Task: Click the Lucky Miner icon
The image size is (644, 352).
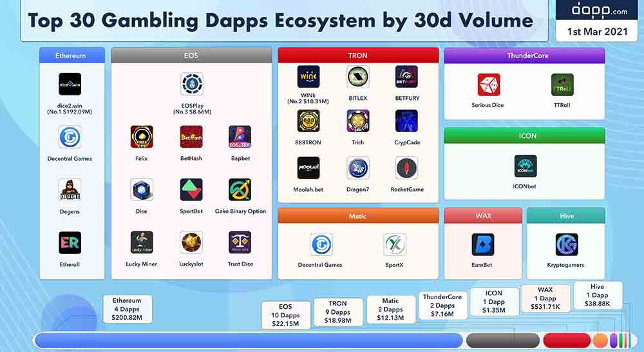Action: tap(142, 242)
